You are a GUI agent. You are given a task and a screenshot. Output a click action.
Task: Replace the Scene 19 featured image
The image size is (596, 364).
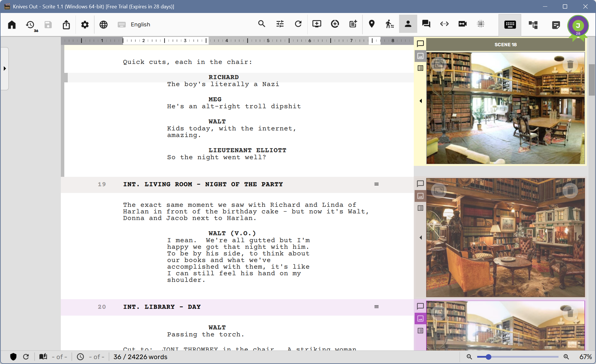439,190
